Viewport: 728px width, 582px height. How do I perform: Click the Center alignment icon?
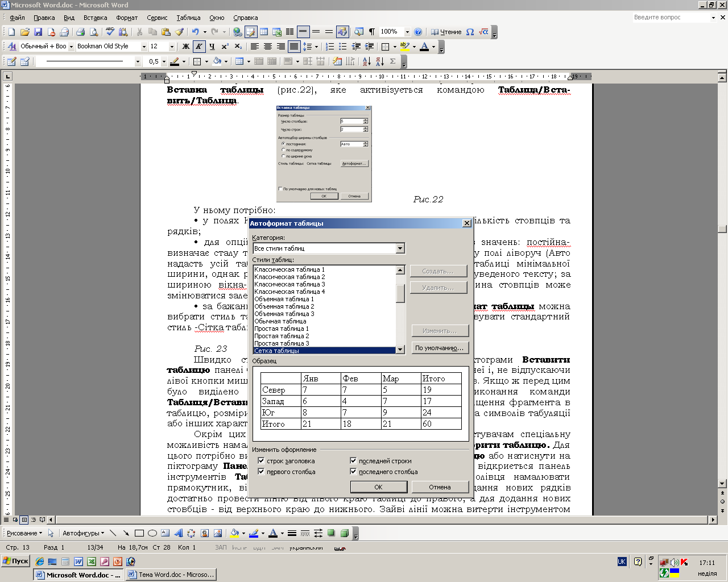pyautogui.click(x=267, y=47)
